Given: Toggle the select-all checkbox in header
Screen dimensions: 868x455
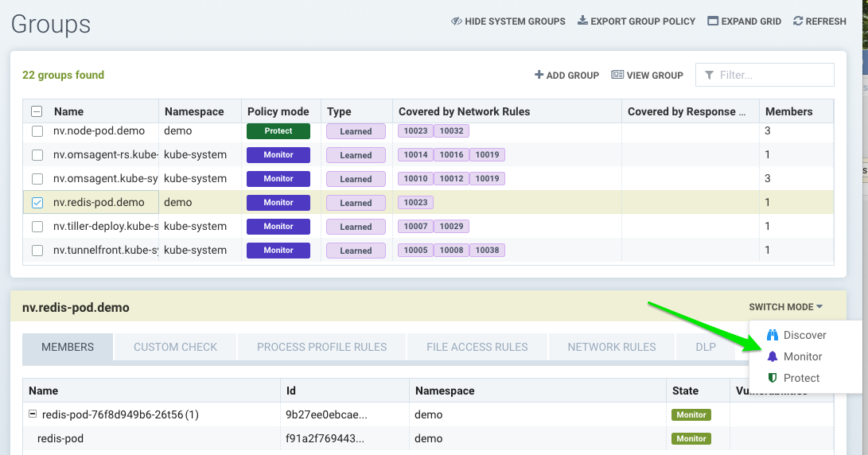Looking at the screenshot, I should [x=37, y=112].
